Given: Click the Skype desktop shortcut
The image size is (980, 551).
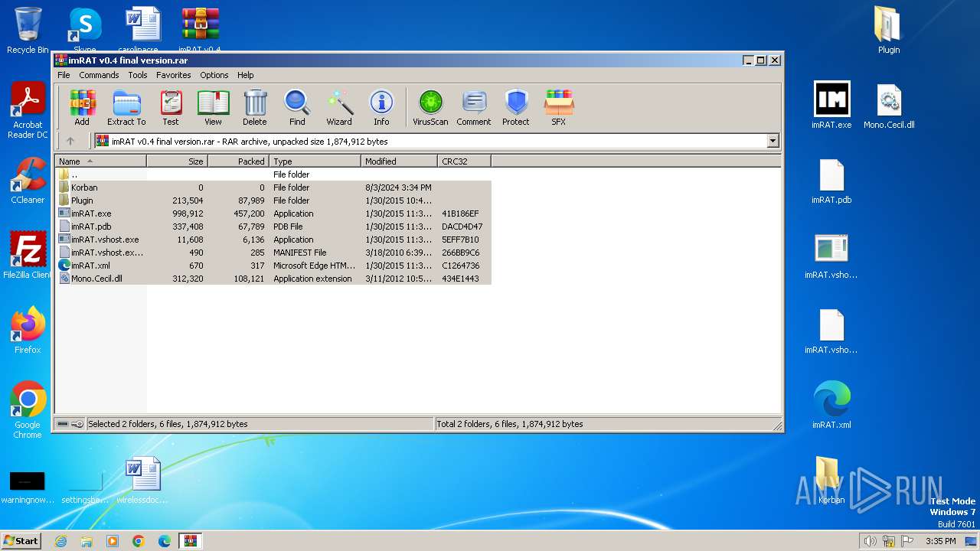Looking at the screenshot, I should coord(85,31).
